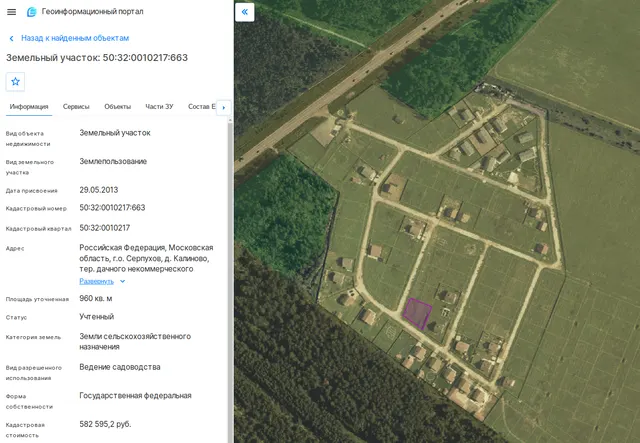Screen dimensions: 640x443
Task: Collapse the side panel with double-chevron button
Action: (245, 12)
